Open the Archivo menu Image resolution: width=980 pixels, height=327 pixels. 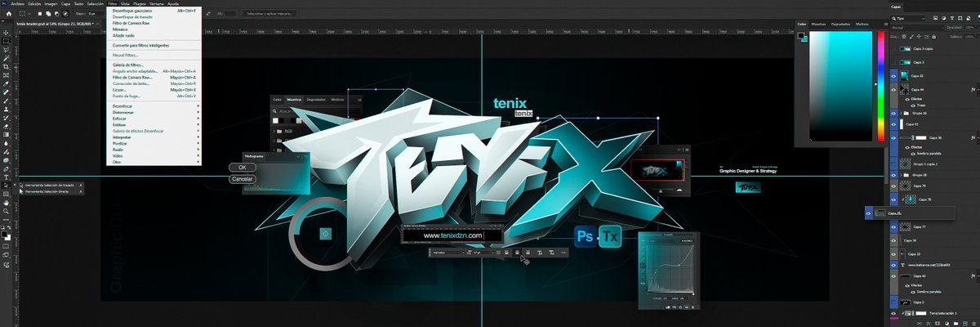(17, 3)
